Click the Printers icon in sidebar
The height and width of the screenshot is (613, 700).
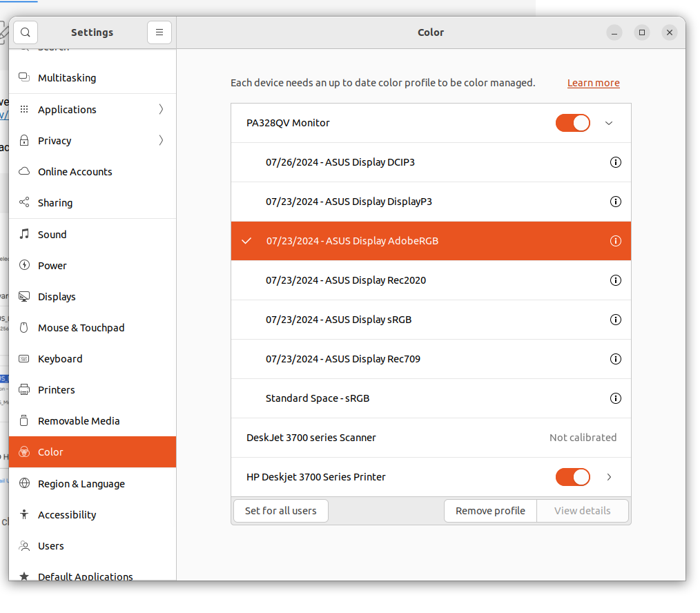pyautogui.click(x=25, y=389)
